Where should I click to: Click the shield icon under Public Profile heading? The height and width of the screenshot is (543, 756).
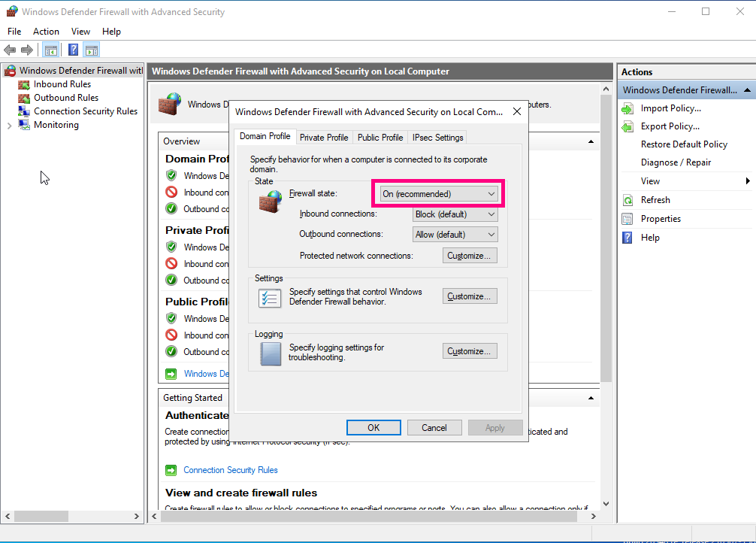click(x=171, y=319)
